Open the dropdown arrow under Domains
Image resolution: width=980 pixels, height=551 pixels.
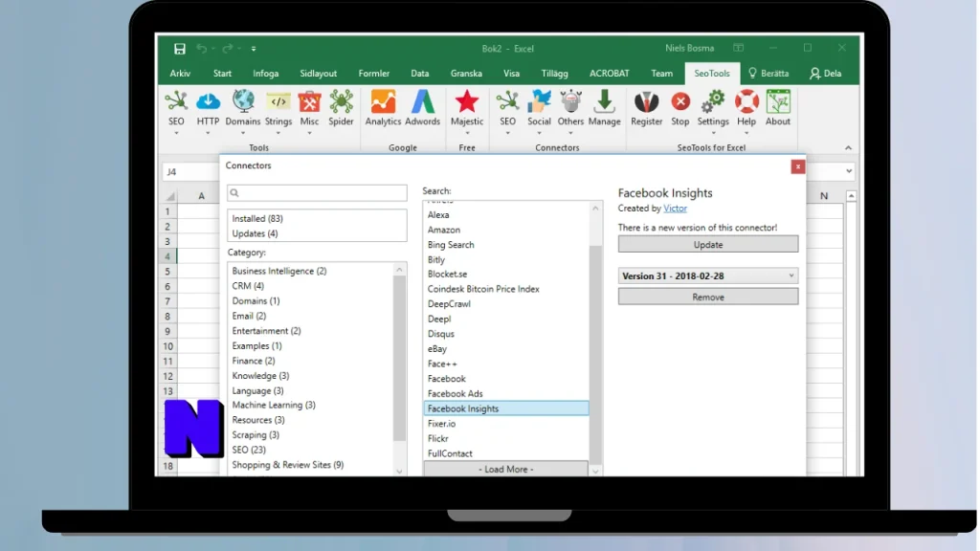243,132
